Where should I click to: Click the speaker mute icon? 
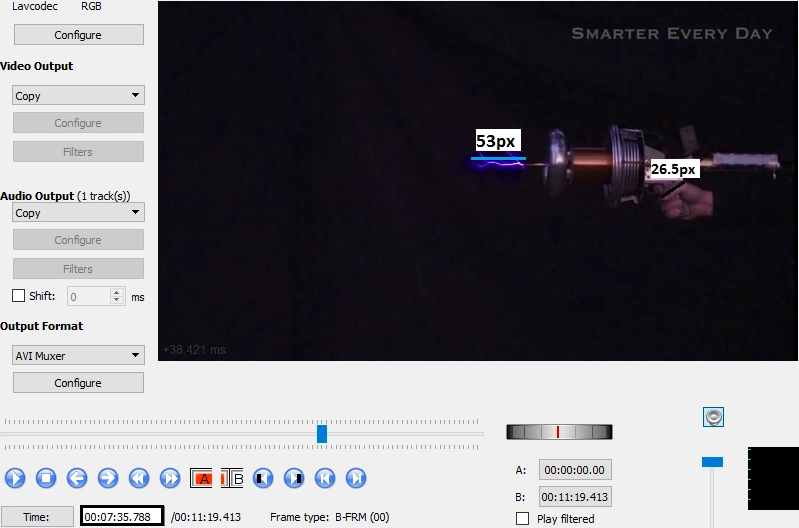(x=713, y=417)
